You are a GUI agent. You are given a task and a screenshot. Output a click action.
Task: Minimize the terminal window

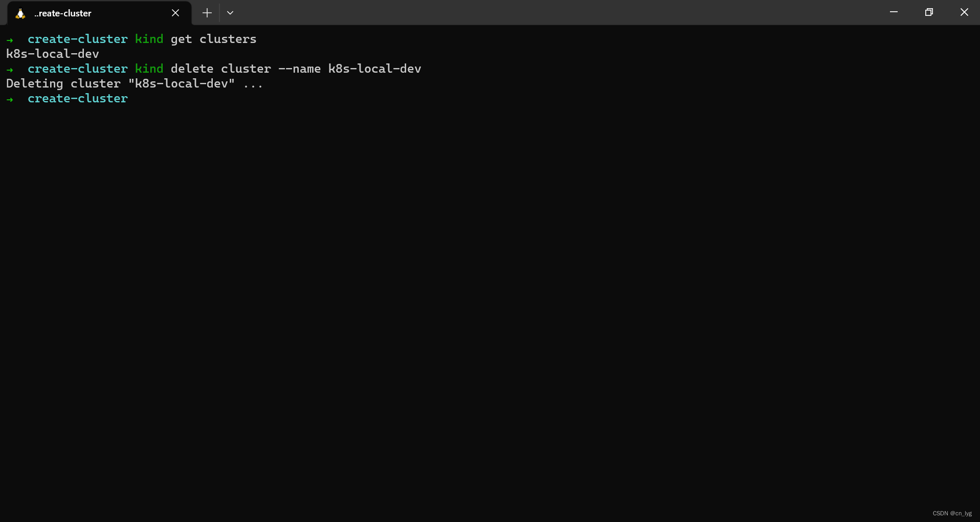[x=894, y=12]
